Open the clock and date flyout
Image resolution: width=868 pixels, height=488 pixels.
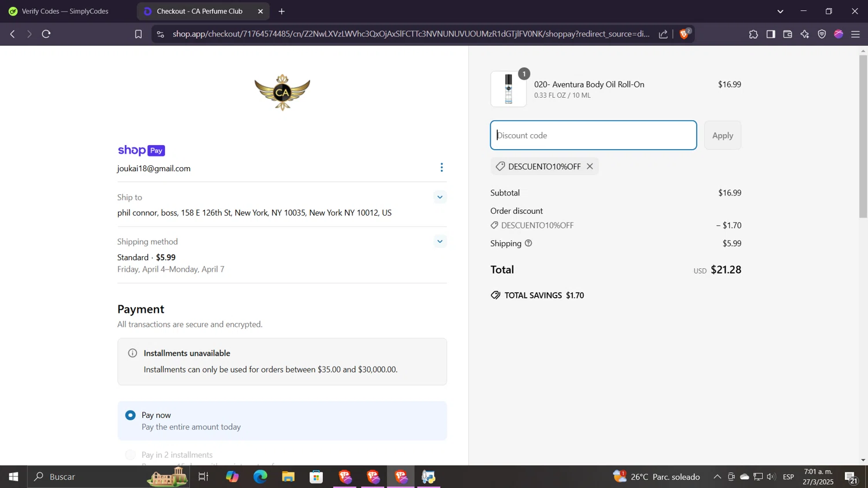[x=818, y=476]
